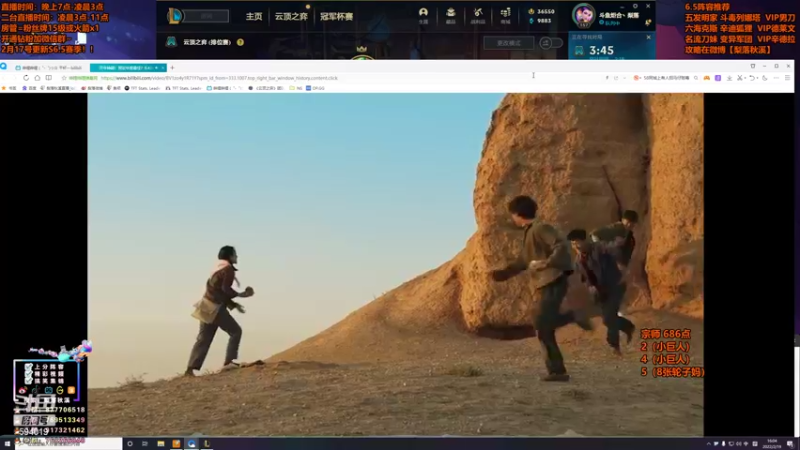Click the Cortana search circle on taskbar
Viewport: 800px width, 450px height.
130,444
